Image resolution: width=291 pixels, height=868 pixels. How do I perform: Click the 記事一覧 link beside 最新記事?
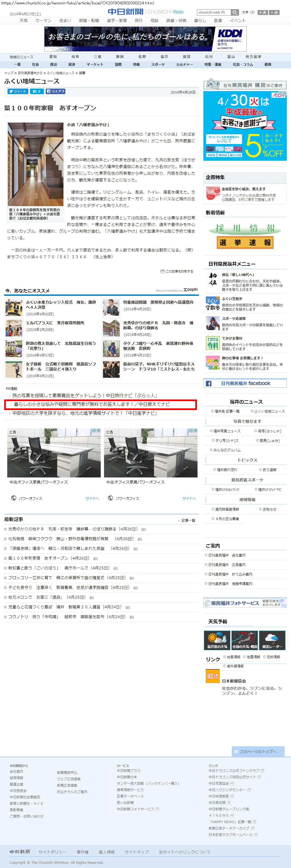[188, 521]
